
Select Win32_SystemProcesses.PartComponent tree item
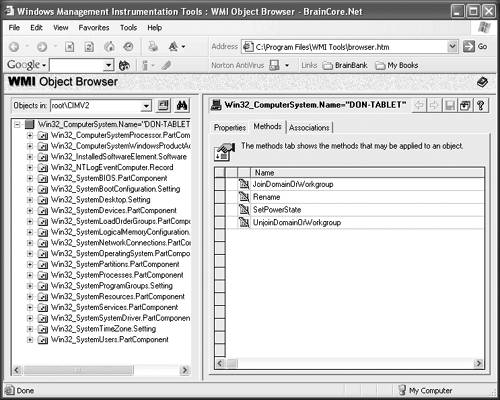tap(117, 275)
